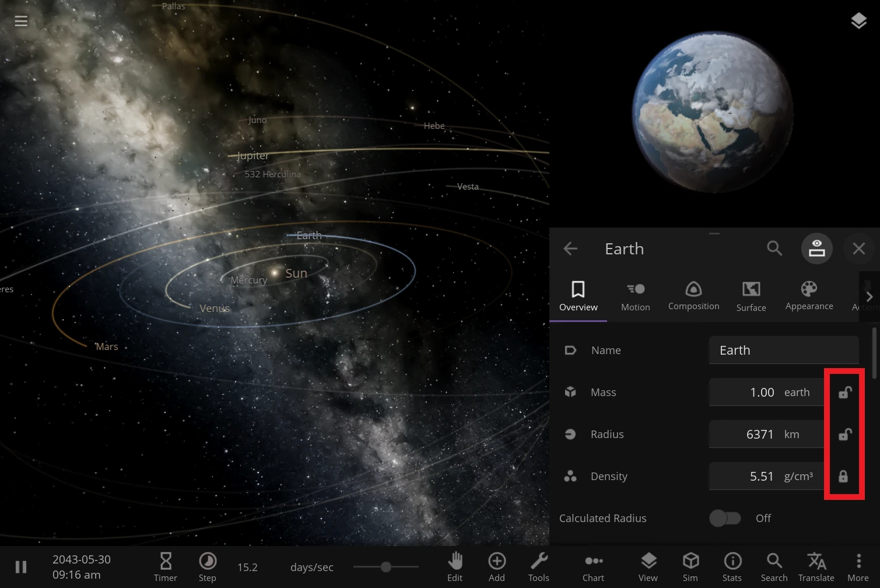Select the Vesta asteroid label
Image resolution: width=880 pixels, height=588 pixels.
point(468,187)
